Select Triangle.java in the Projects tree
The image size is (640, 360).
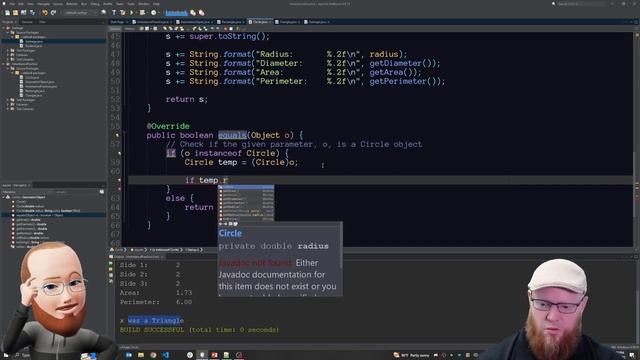[33, 96]
